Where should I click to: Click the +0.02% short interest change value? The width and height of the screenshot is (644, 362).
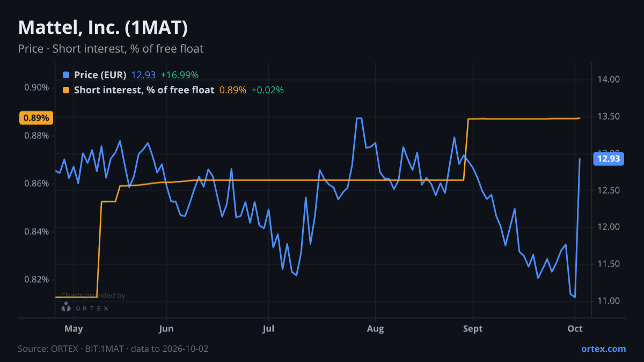pos(267,90)
